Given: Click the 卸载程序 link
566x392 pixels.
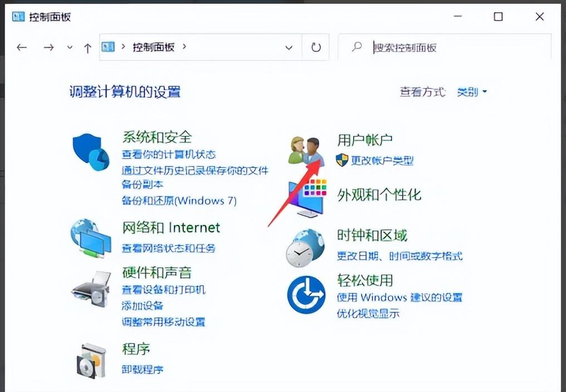Looking at the screenshot, I should pyautogui.click(x=142, y=369).
